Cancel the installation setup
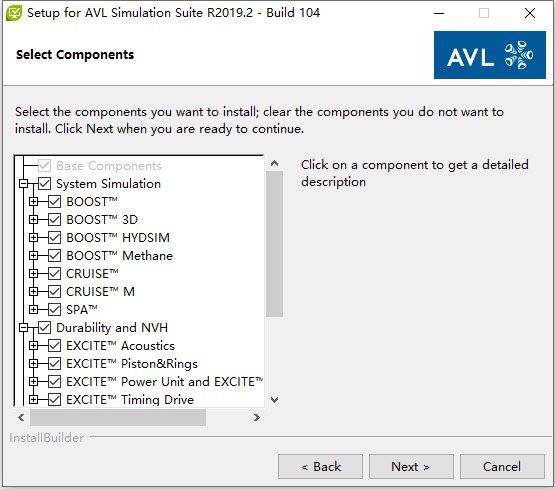556x489 pixels. (502, 466)
